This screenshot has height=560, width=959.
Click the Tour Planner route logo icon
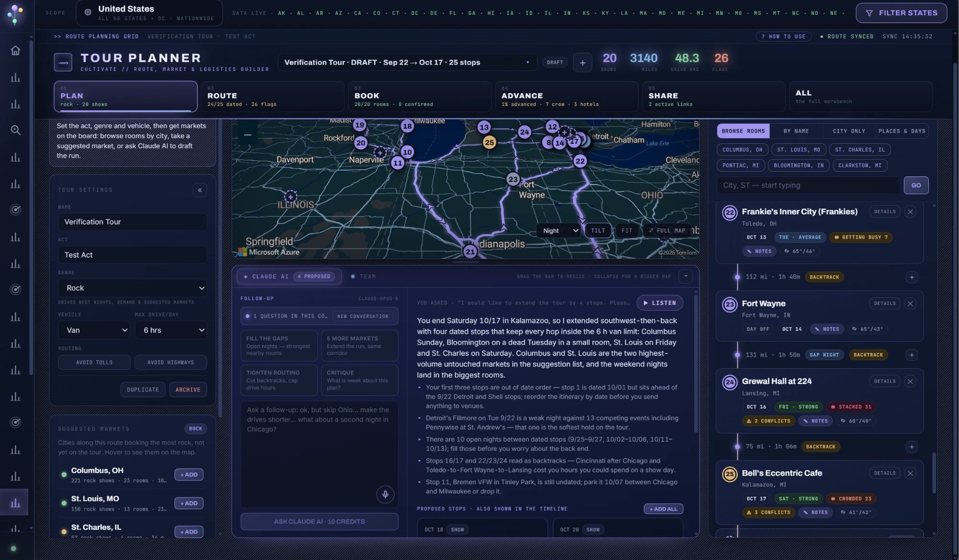[63, 62]
